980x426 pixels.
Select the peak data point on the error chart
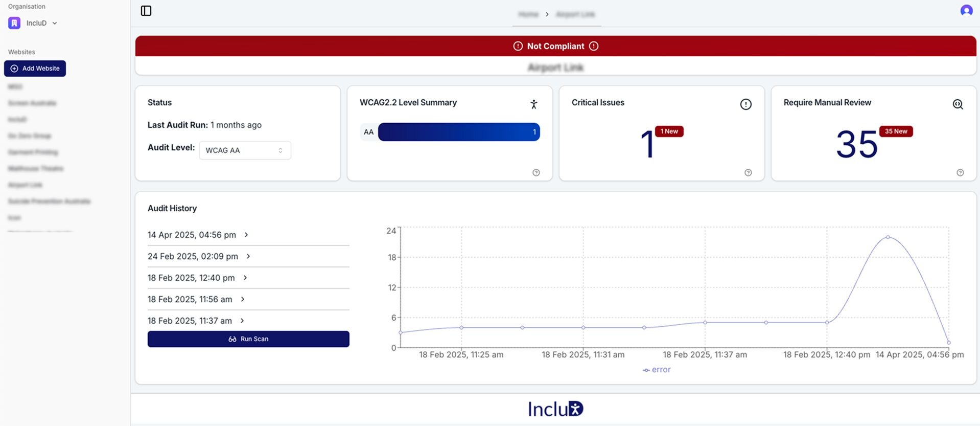888,237
